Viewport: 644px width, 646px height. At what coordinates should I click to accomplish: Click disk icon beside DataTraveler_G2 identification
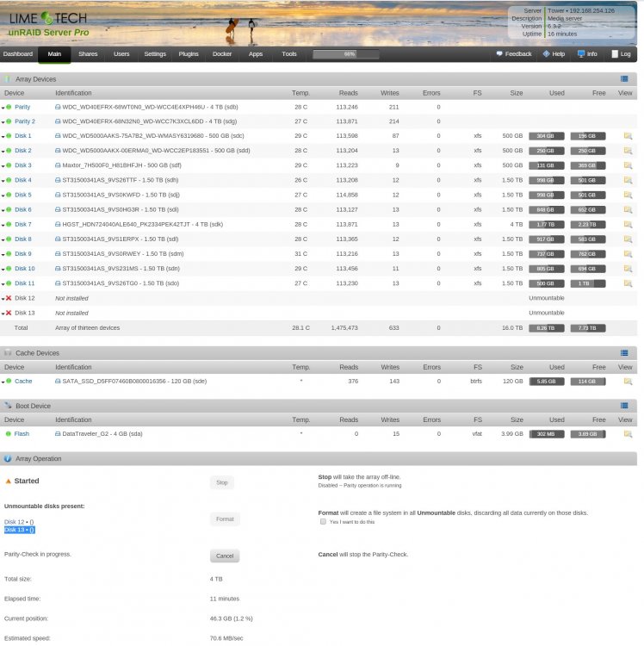[x=58, y=434]
